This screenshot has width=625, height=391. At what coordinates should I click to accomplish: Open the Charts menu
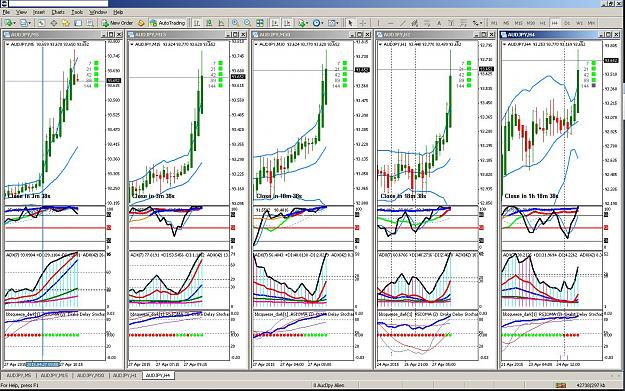(x=58, y=12)
